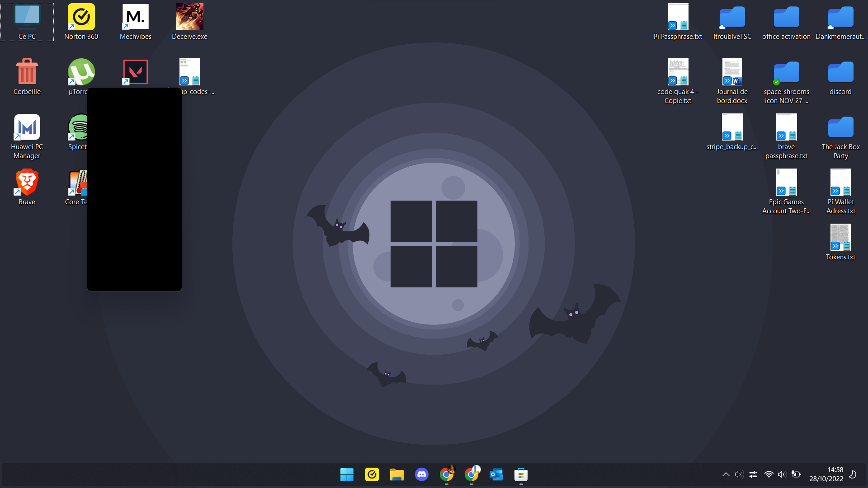Click the Microsoft Store taskbar icon

pos(521,474)
